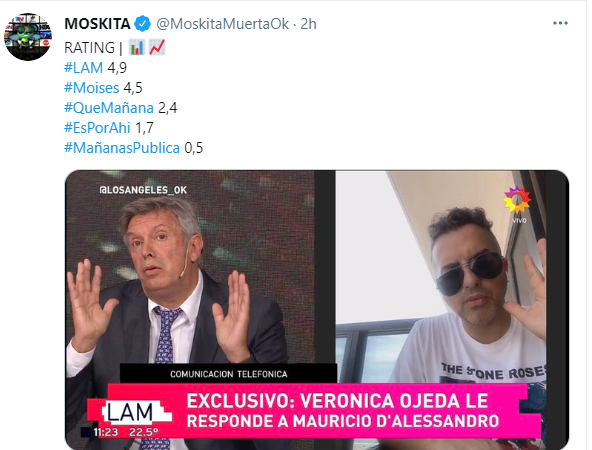
Task: Open the @MoskitaMuertaOk handle link
Action: click(223, 24)
